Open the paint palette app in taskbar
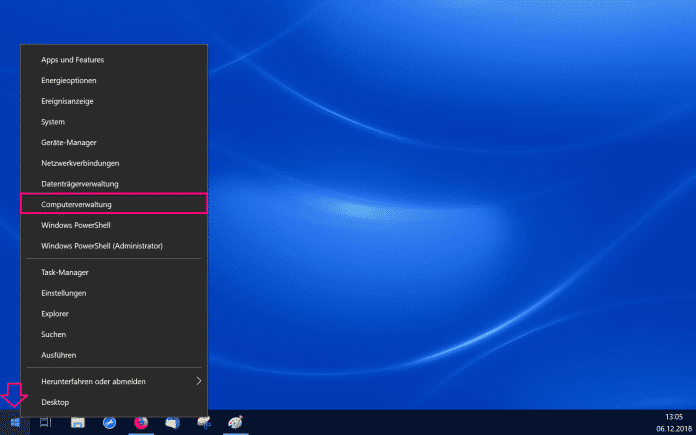 (235, 423)
